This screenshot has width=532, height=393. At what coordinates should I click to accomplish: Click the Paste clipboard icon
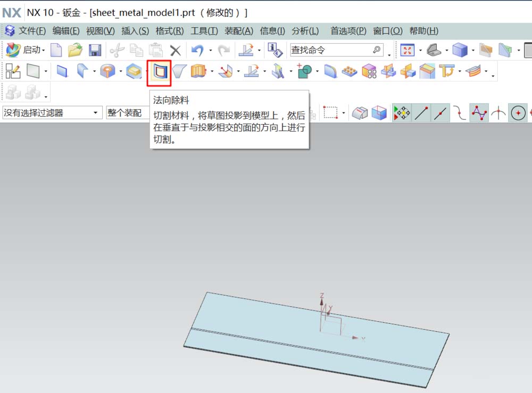(156, 50)
